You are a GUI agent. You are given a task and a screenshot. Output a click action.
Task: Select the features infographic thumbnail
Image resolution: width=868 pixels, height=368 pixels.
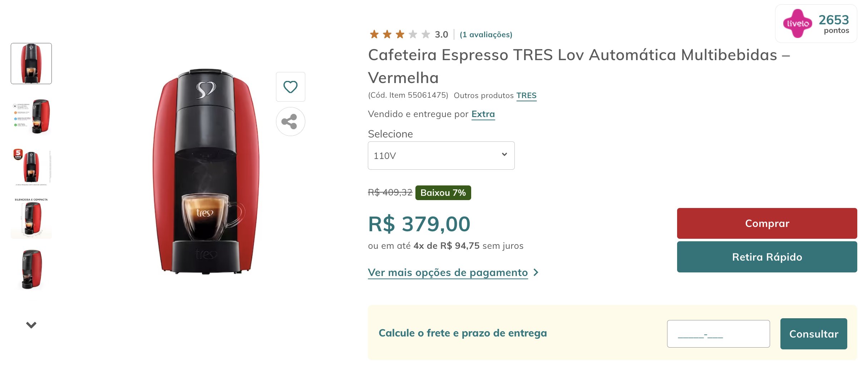[31, 116]
